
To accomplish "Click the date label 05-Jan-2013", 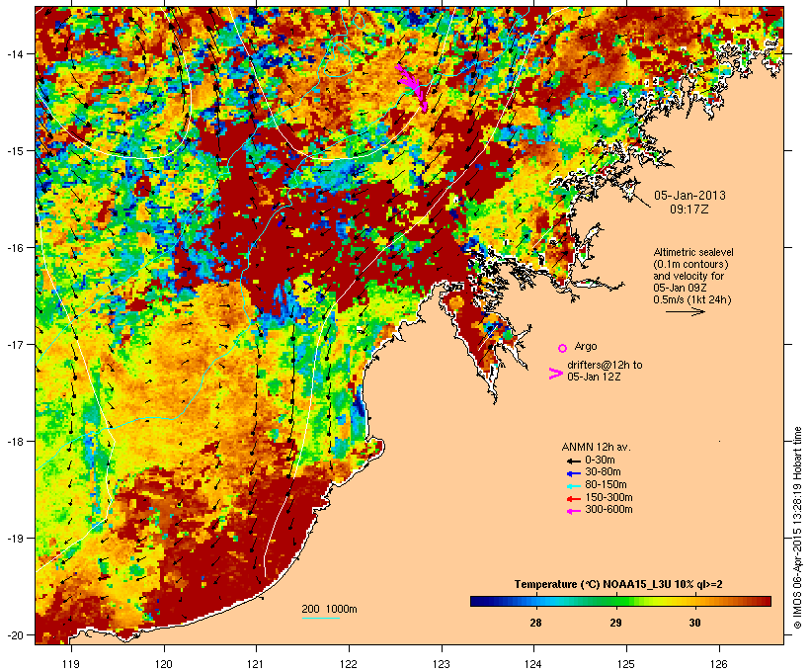I will coord(689,196).
